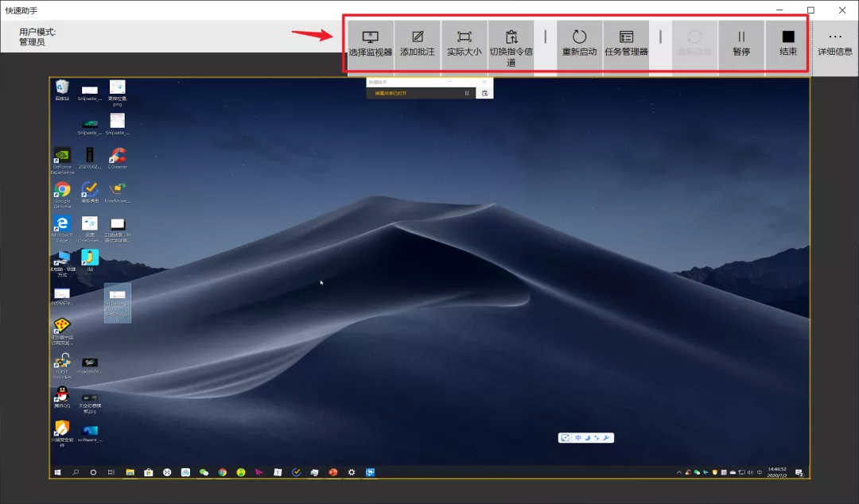
Task: Select the FreeMove desktop shortcut
Action: [x=117, y=193]
